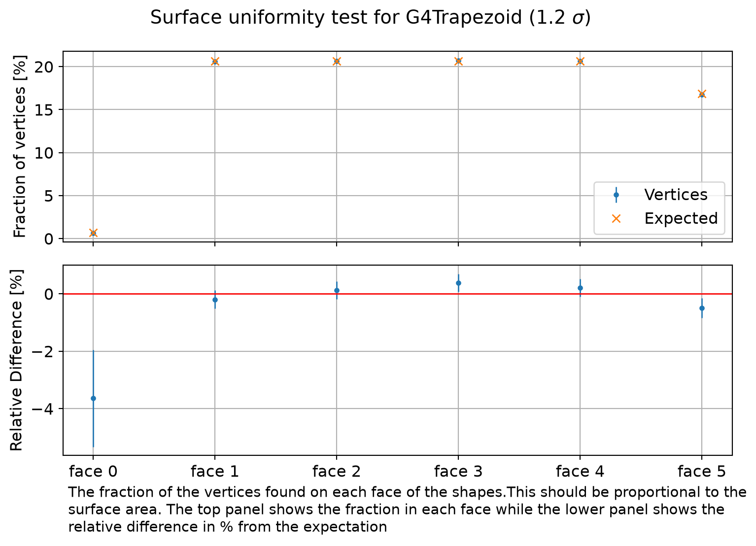Click the face 1 expected marker in top panel

tap(215, 61)
